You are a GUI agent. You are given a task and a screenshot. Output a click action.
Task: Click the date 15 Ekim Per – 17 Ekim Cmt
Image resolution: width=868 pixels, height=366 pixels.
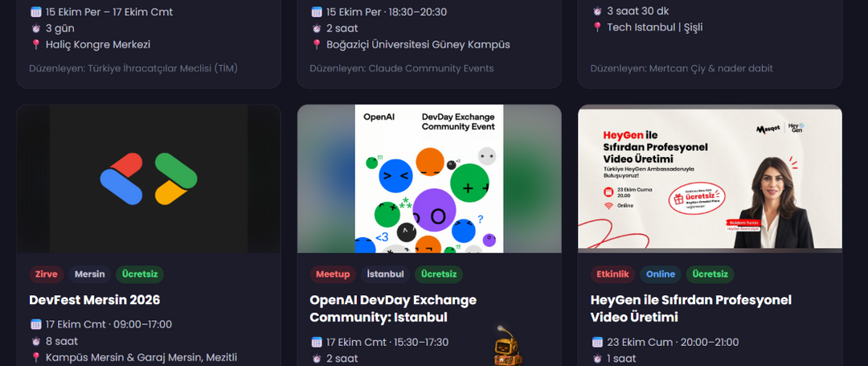point(109,12)
